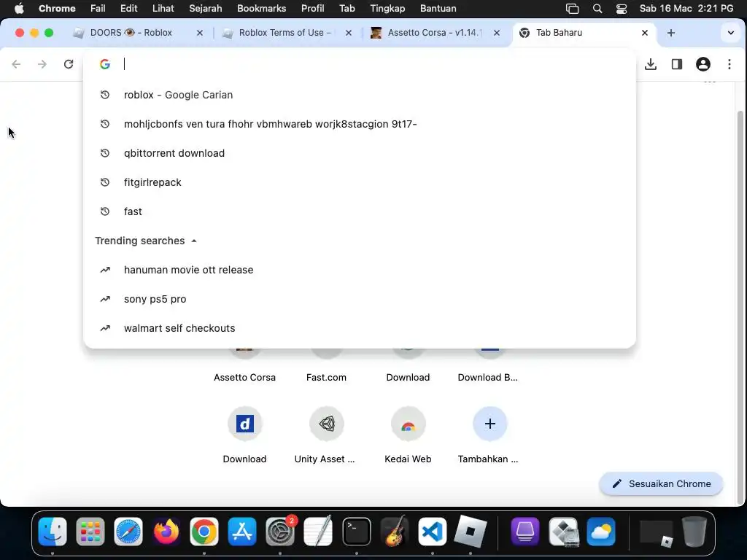This screenshot has width=747, height=560.
Task: Open the Fail menu
Action: [98, 8]
